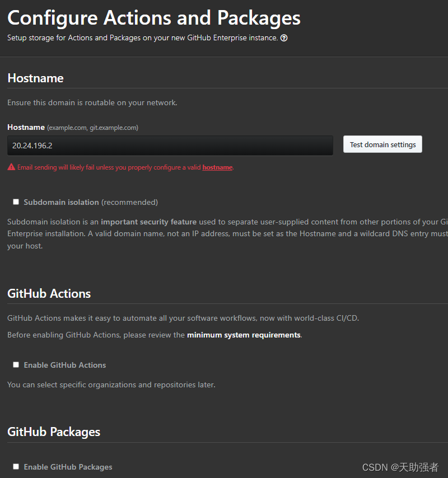Click the Subdomain isolation label text
Screen dimensions: 448x478
[61, 202]
